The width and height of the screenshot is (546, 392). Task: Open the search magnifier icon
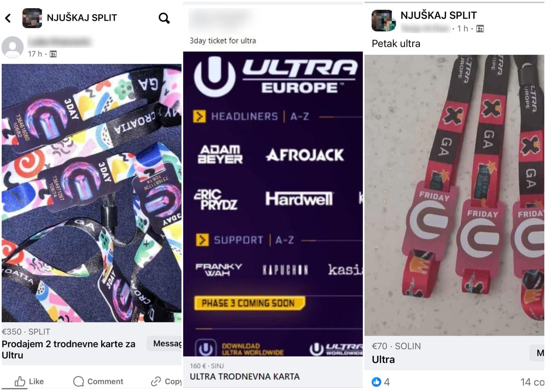[x=164, y=18]
